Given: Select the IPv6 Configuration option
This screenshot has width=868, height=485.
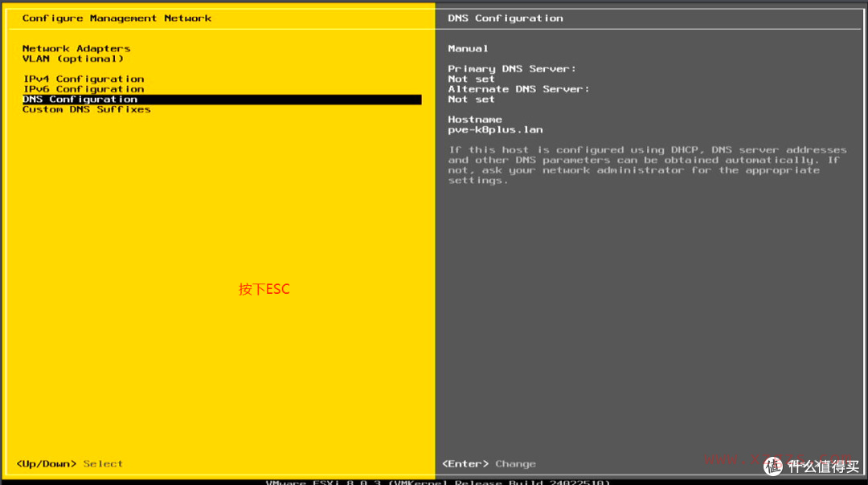Looking at the screenshot, I should coord(83,88).
